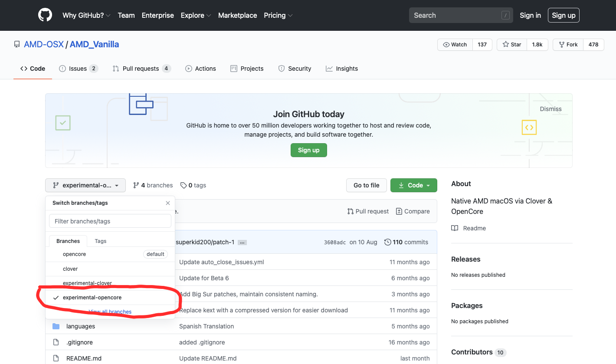Open the 'Add Big Sur patches' commit message

pos(249,294)
